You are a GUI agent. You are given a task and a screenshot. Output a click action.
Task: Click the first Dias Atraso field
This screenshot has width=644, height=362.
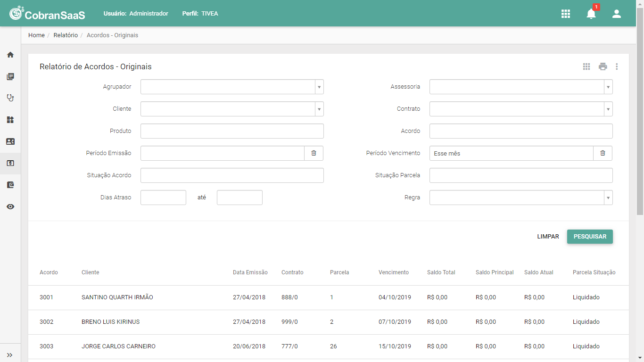pyautogui.click(x=163, y=197)
